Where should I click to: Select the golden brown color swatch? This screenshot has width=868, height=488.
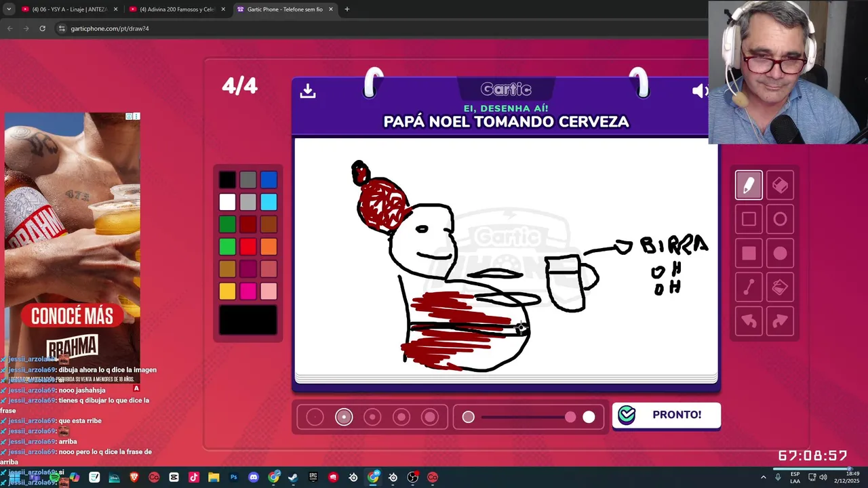(x=227, y=269)
